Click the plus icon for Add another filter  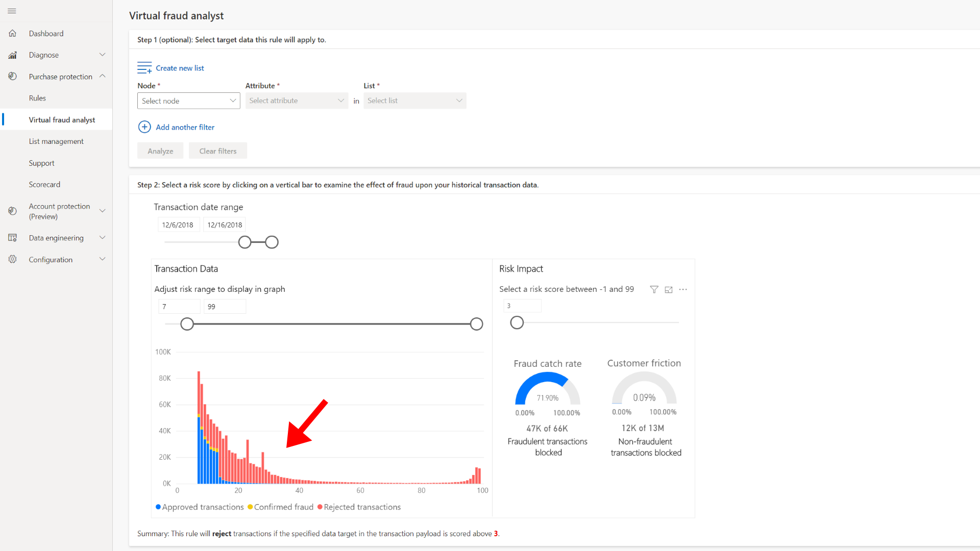point(144,127)
